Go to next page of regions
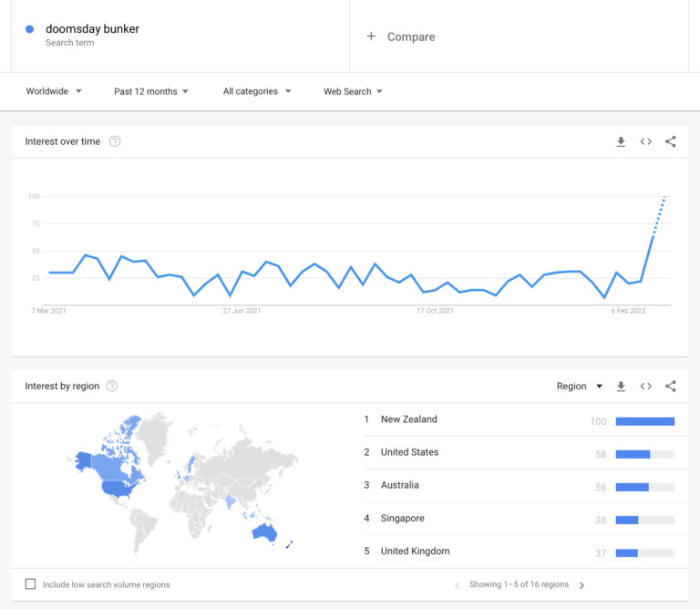 coord(582,585)
